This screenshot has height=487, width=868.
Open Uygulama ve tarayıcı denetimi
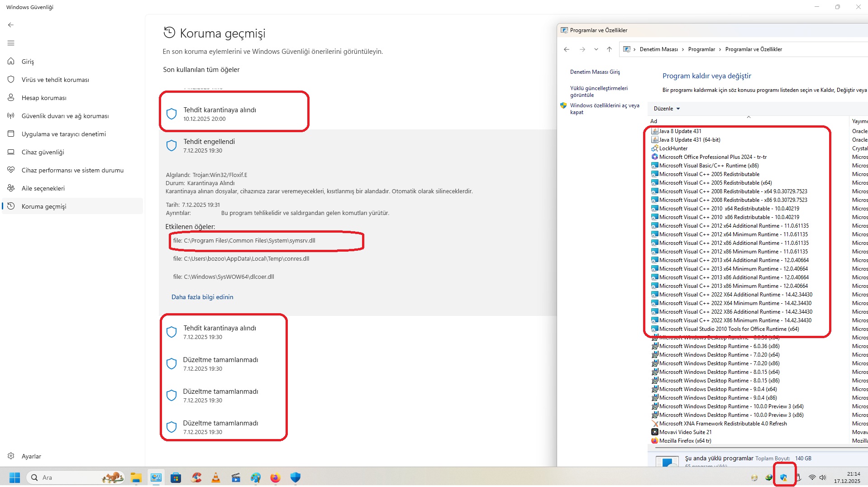(x=72, y=134)
